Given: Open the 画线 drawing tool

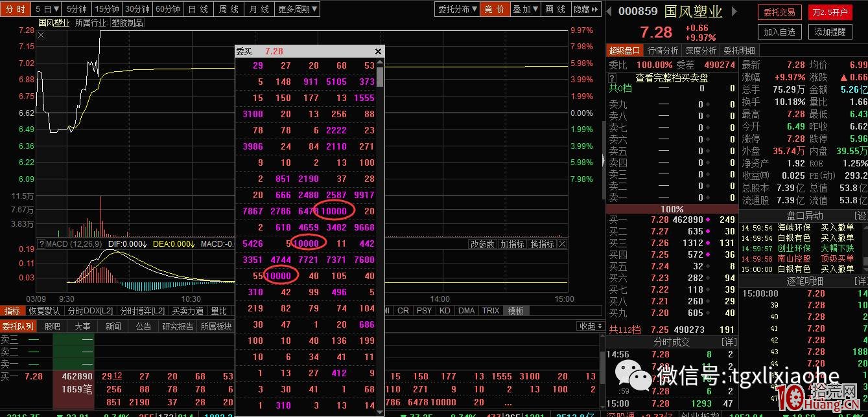Looking at the screenshot, I should [554, 9].
